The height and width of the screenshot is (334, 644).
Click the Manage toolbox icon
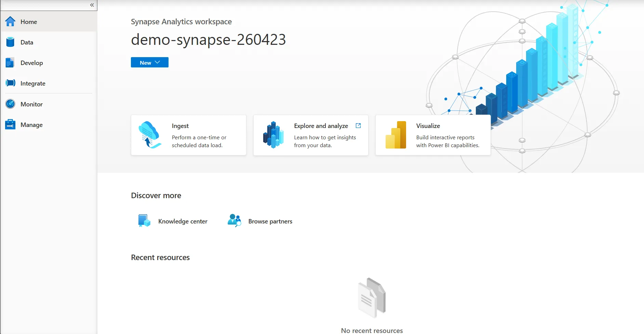[x=10, y=124]
